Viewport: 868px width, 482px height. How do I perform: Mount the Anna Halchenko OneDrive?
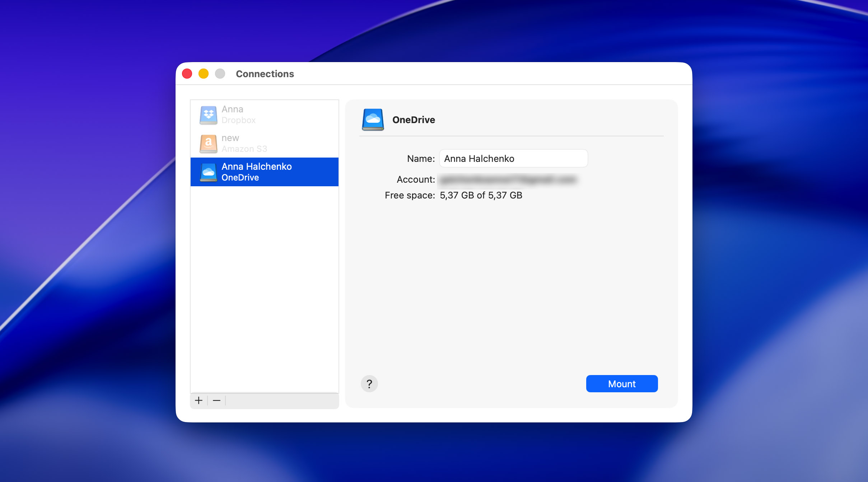(621, 383)
